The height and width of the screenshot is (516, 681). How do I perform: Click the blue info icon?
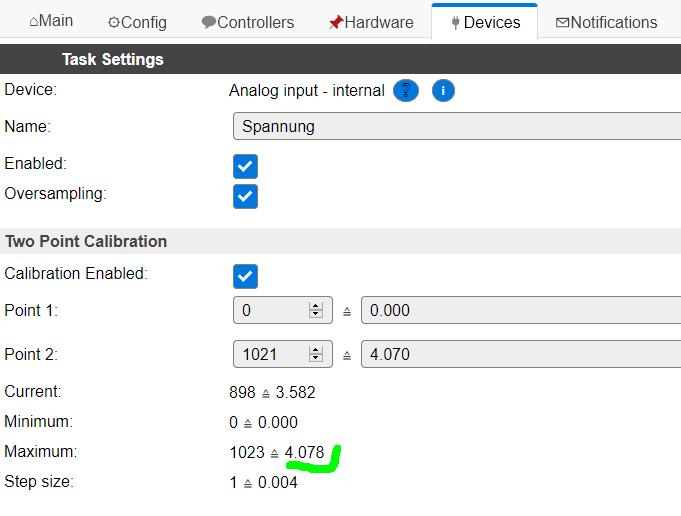pos(443,91)
